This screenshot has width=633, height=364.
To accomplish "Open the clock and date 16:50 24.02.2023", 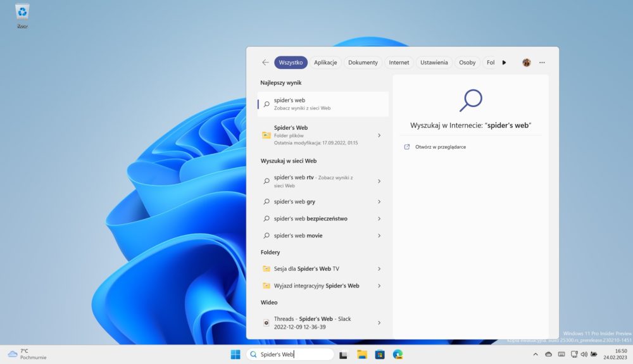I will point(615,354).
